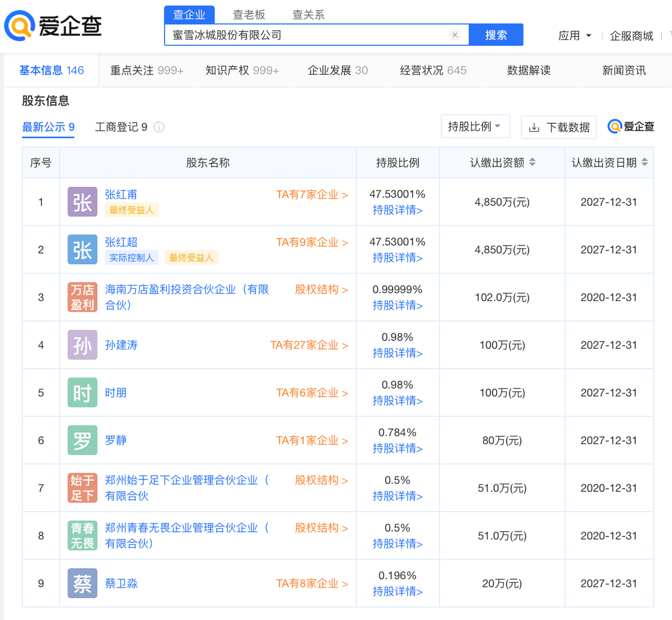Click 时朋's green avatar icon

82,393
